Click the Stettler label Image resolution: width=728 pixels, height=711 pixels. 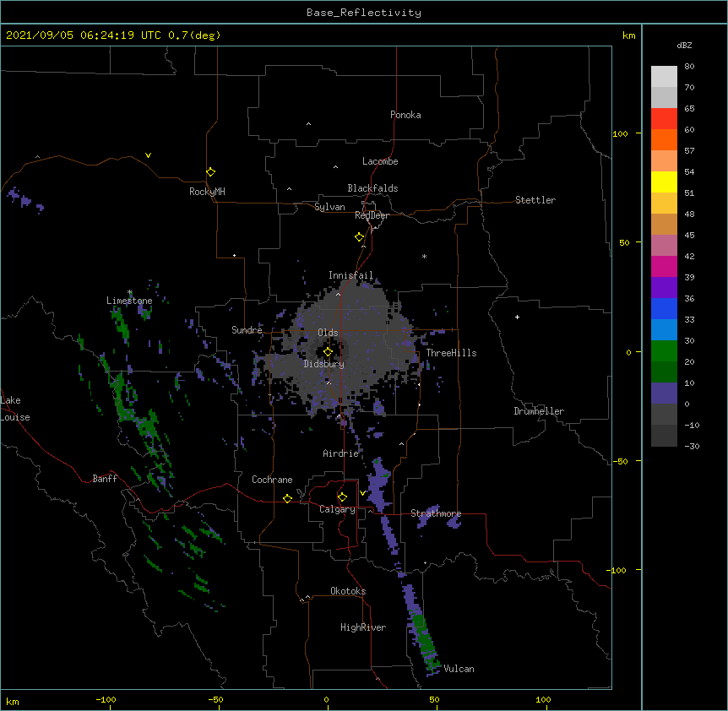535,200
